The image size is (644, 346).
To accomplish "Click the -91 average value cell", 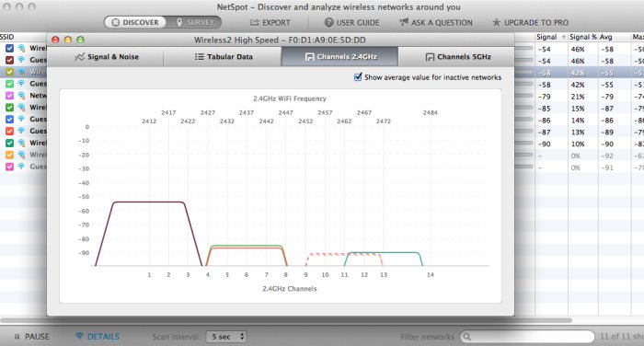I will coord(607,167).
